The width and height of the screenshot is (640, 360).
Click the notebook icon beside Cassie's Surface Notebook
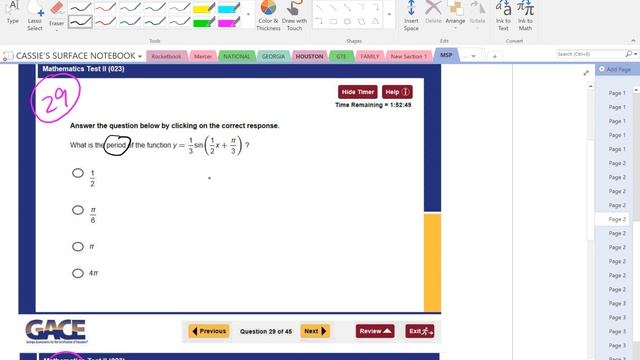(8, 56)
